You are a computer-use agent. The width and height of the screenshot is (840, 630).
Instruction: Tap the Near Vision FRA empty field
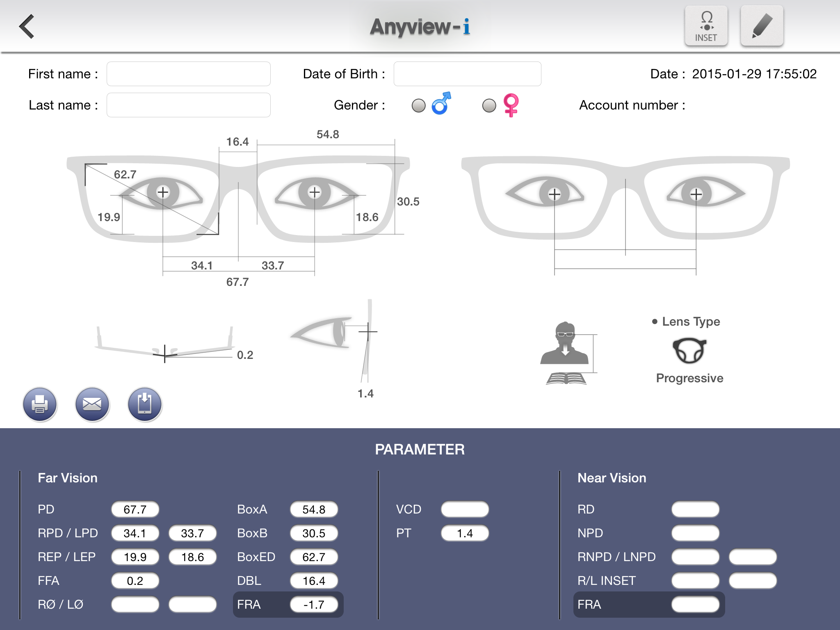pyautogui.click(x=695, y=605)
